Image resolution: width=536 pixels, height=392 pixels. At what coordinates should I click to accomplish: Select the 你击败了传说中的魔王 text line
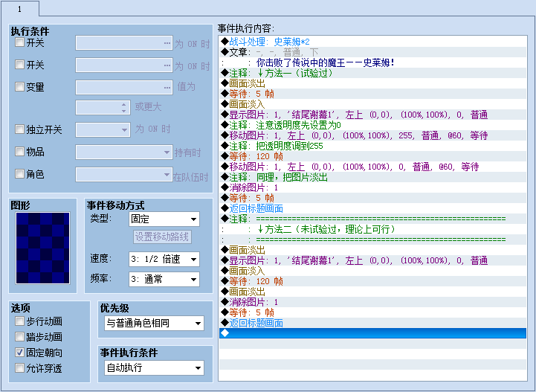[x=372, y=62]
